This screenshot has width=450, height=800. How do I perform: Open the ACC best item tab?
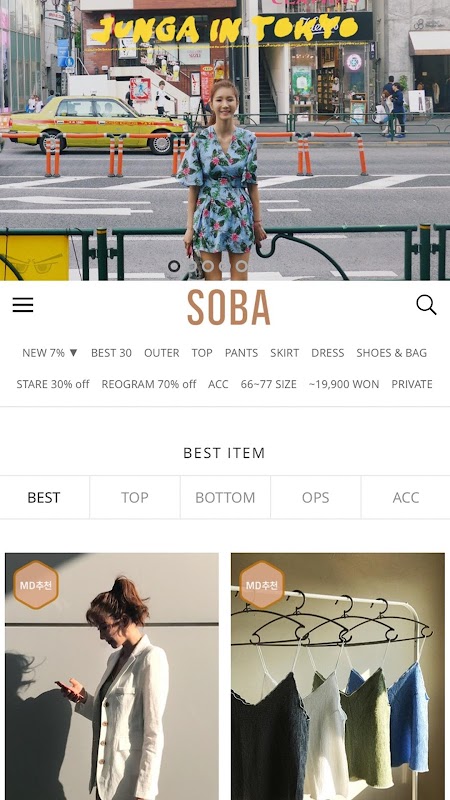click(406, 497)
